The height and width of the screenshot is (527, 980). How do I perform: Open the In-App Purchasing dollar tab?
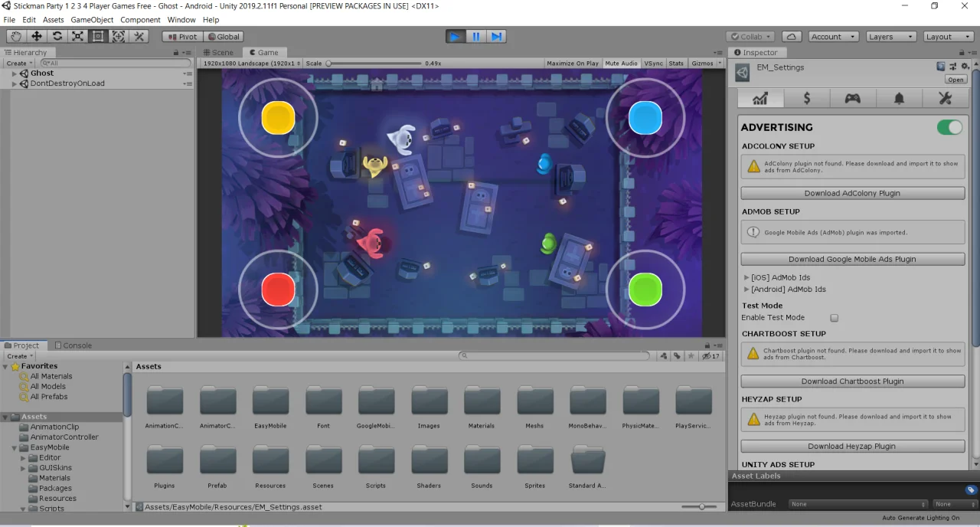pos(806,98)
